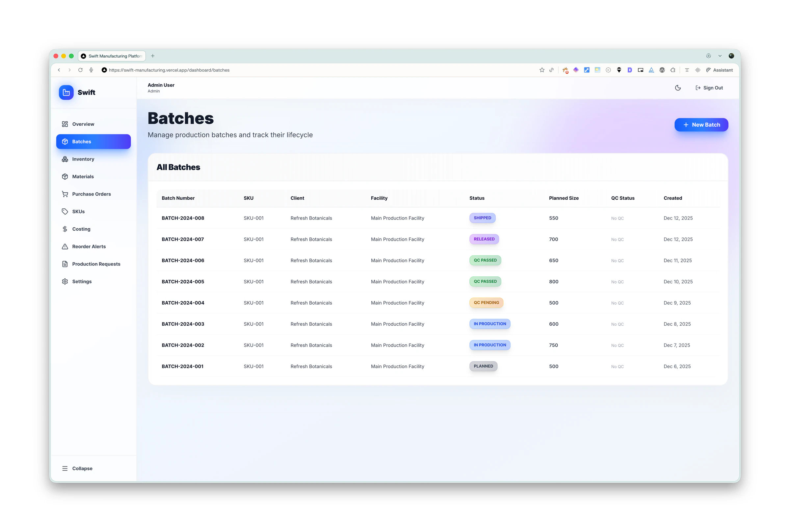Viewport: 790px width, 532px height.
Task: Open the shield-shaped extension icon
Action: [619, 70]
